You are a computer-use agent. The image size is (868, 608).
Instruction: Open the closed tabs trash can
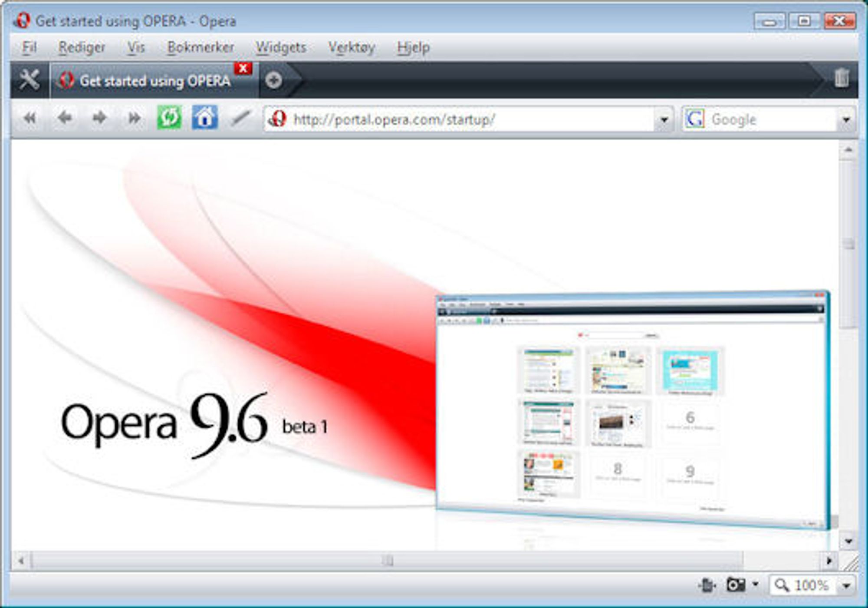tap(841, 79)
